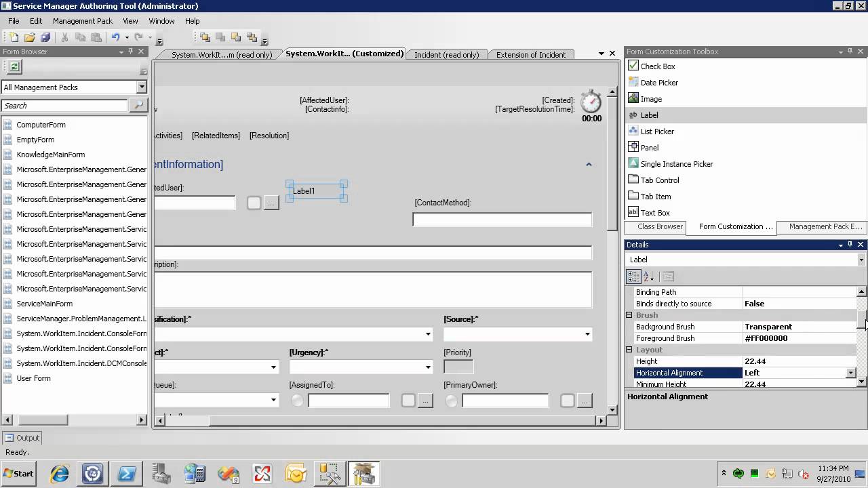Screen dimensions: 868x488
Task: Click the stopwatch icon on the form
Action: [x=591, y=102]
